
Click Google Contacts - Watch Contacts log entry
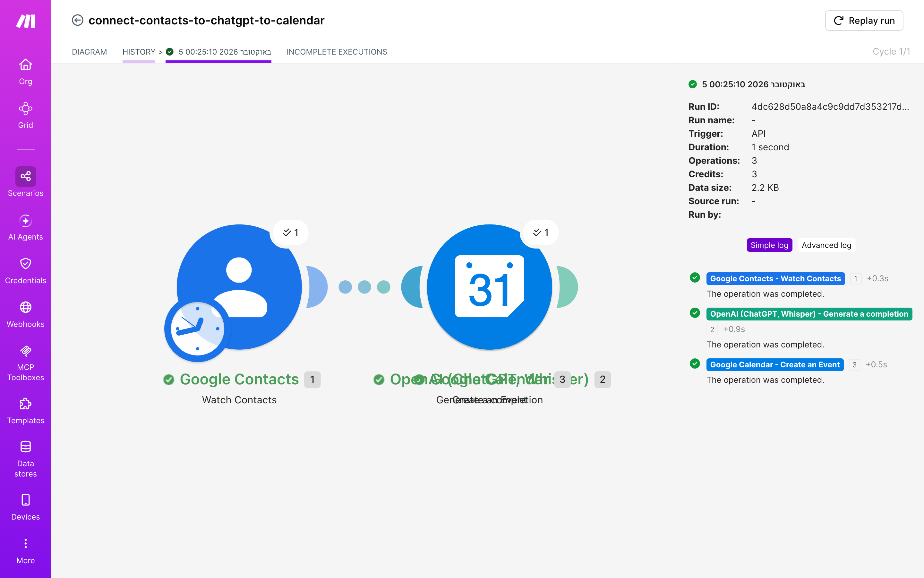click(775, 279)
